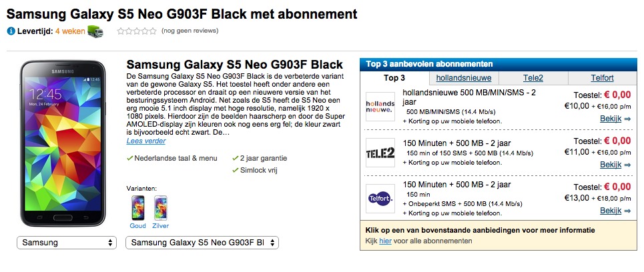Click the green delivery truck icon
Viewport: 644px width, 272px height.
pyautogui.click(x=95, y=31)
